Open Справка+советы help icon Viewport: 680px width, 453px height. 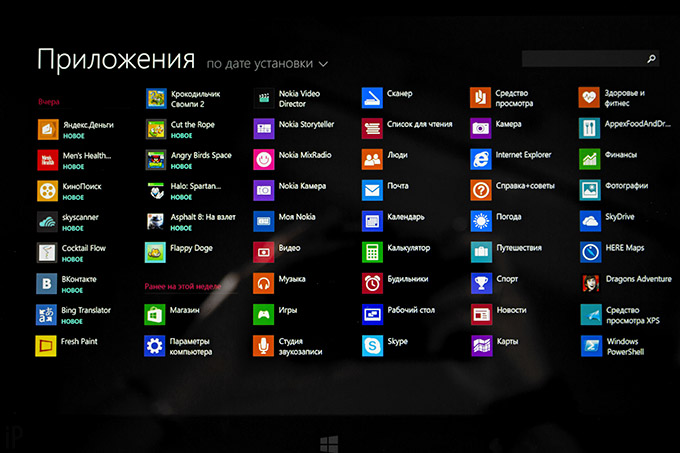(481, 191)
